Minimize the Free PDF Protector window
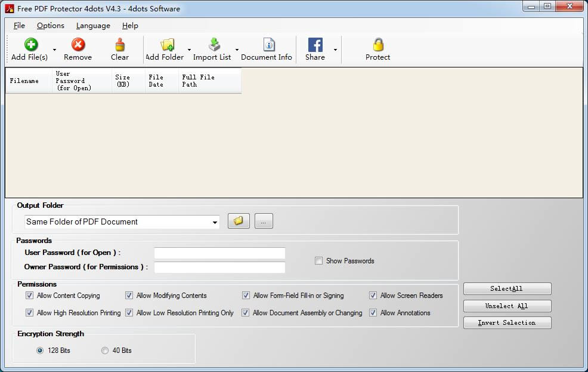 531,7
